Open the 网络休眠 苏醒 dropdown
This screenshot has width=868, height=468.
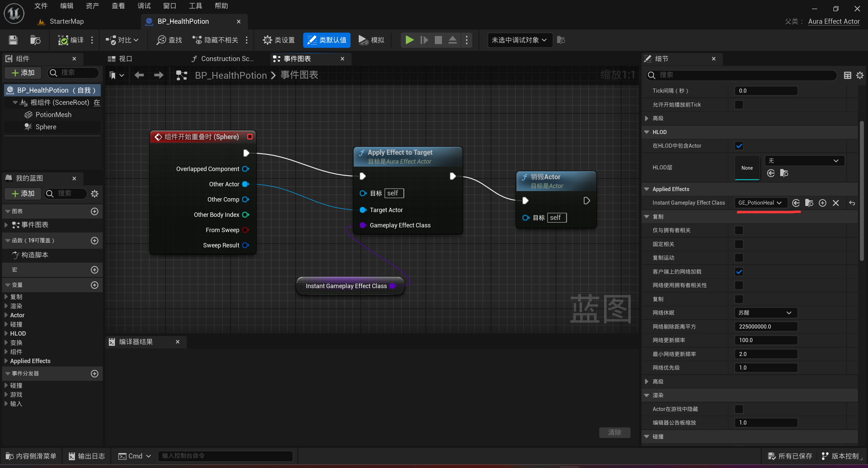766,313
